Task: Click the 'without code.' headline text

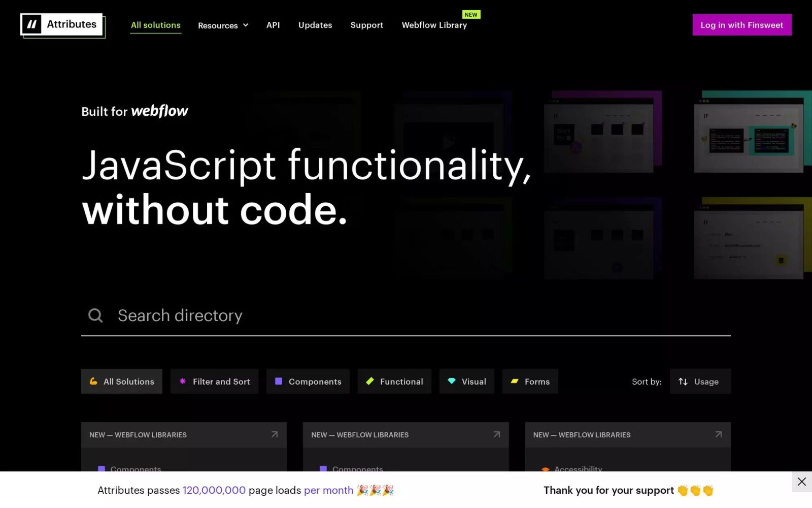Action: (x=215, y=210)
